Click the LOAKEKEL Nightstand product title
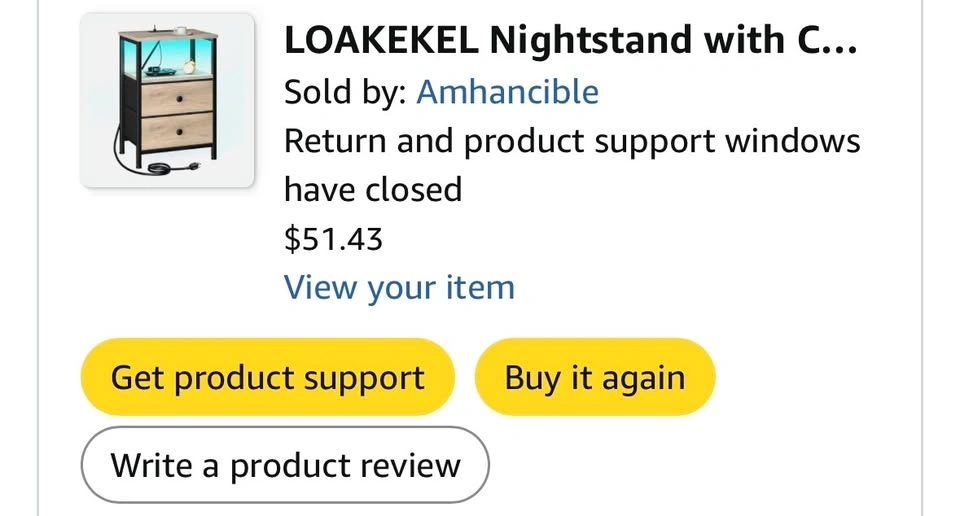 [x=571, y=40]
